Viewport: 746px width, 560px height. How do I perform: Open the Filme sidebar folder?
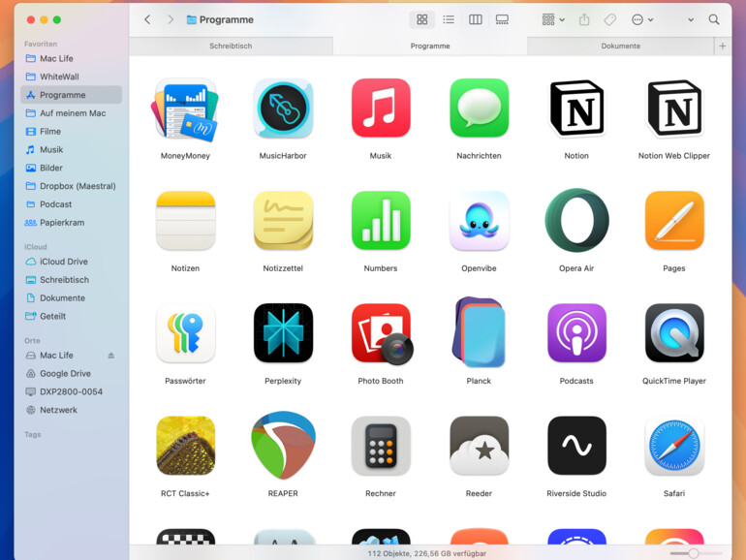tap(72, 132)
